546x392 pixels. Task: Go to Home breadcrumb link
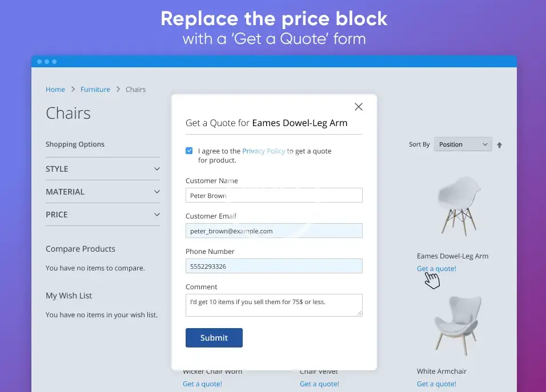55,90
